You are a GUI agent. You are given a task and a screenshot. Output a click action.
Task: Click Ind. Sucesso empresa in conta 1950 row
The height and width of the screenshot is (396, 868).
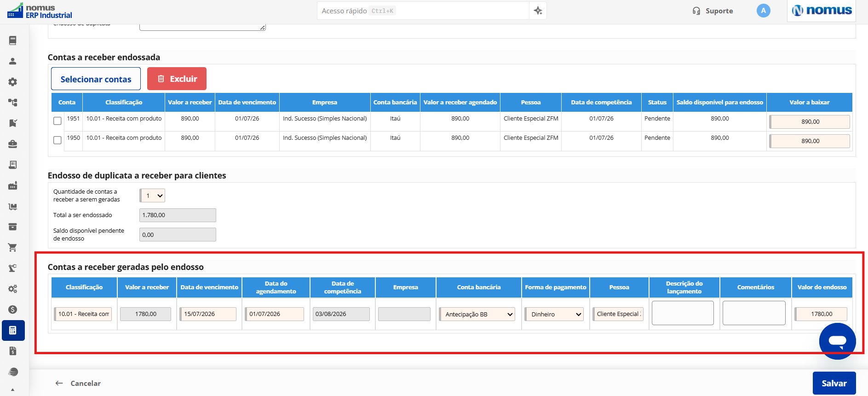(325, 138)
